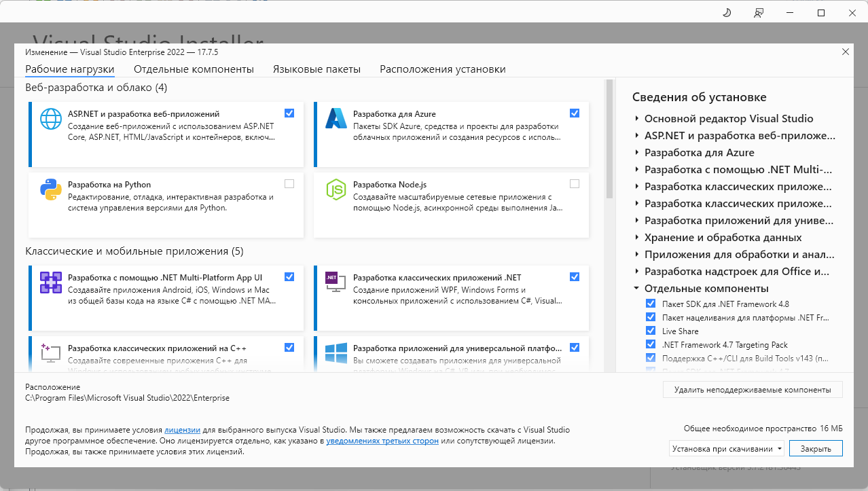Uncheck Пакет нацеливания для платформы .NET
868x491 pixels.
coord(651,317)
